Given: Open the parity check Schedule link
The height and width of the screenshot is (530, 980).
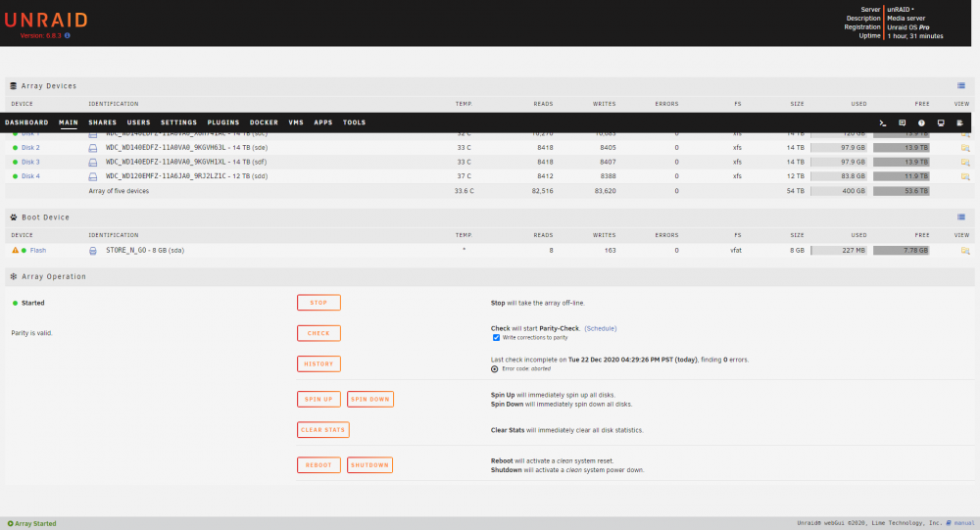Looking at the screenshot, I should pyautogui.click(x=601, y=329).
